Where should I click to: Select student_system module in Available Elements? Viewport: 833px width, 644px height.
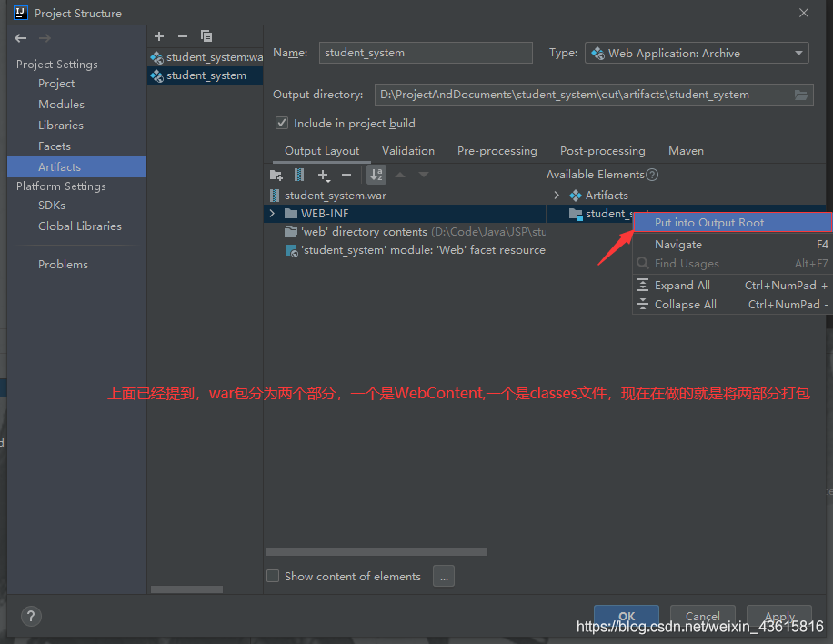point(600,214)
